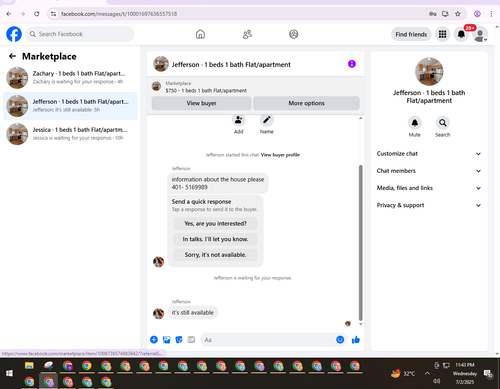Choose a GIF icon in composer

click(x=191, y=340)
